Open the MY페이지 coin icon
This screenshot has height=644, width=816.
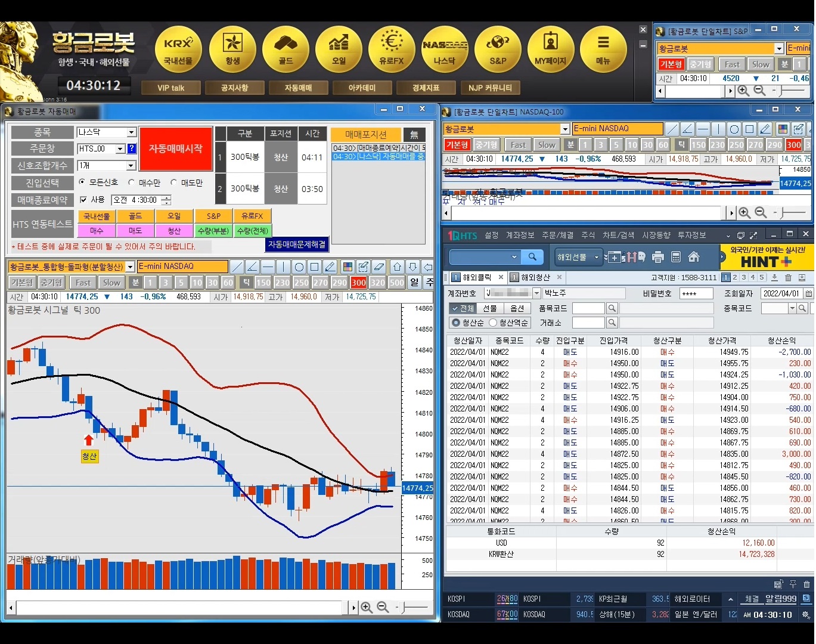pyautogui.click(x=551, y=50)
